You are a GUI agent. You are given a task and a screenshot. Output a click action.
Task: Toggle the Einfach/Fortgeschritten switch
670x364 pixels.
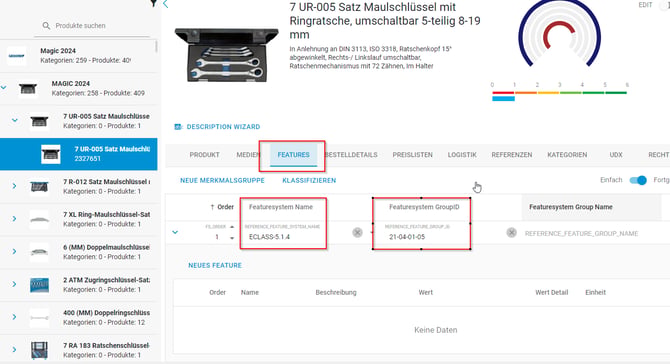638,180
